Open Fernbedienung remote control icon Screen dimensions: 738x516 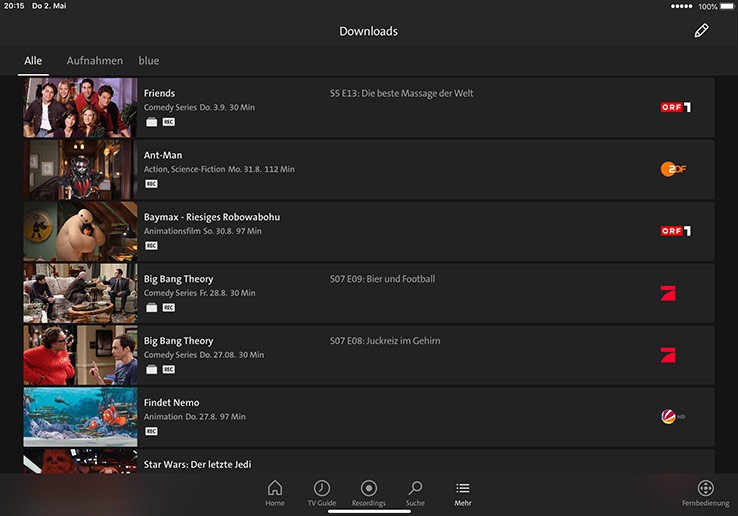(706, 488)
